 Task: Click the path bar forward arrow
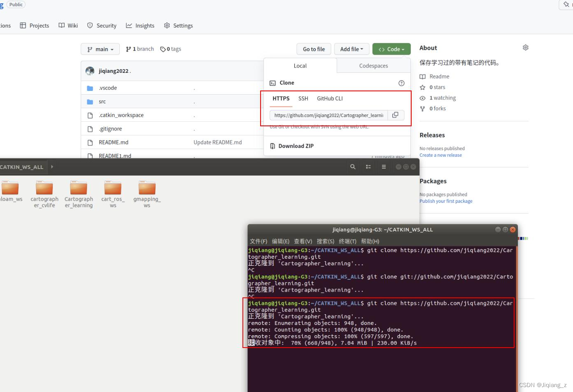coord(52,167)
